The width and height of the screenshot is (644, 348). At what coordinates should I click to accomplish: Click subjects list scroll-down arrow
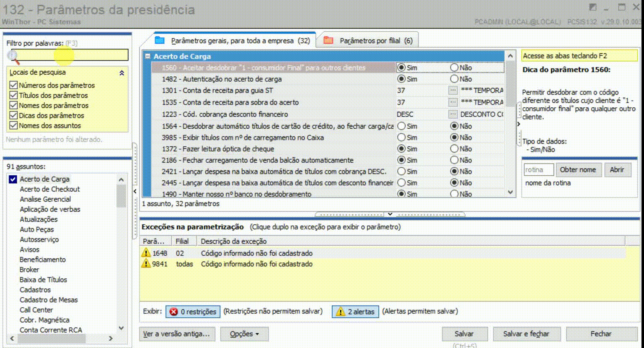[121, 328]
